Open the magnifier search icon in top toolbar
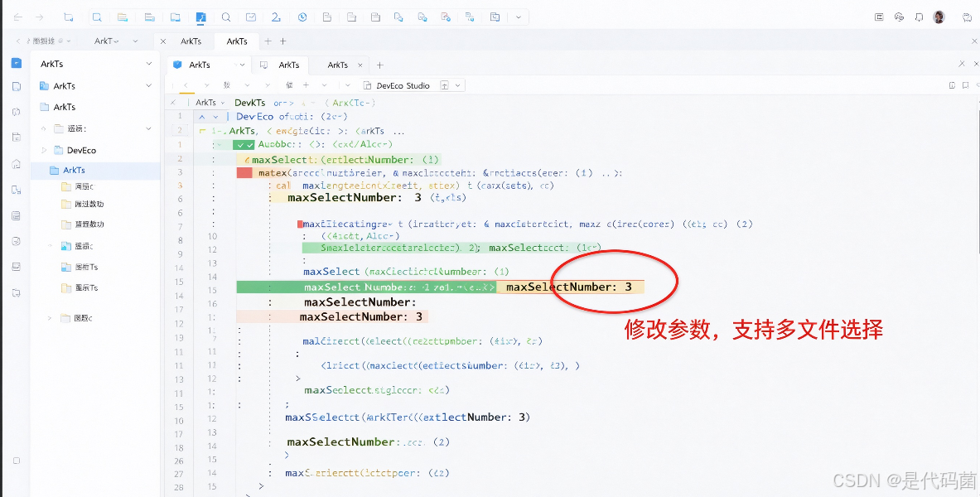The image size is (980, 497). click(226, 17)
